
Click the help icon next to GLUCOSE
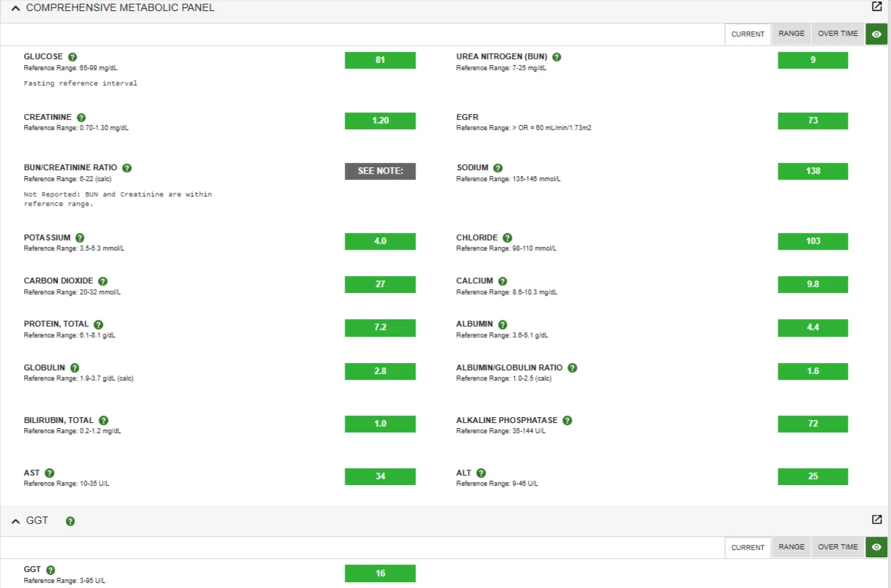click(x=72, y=57)
